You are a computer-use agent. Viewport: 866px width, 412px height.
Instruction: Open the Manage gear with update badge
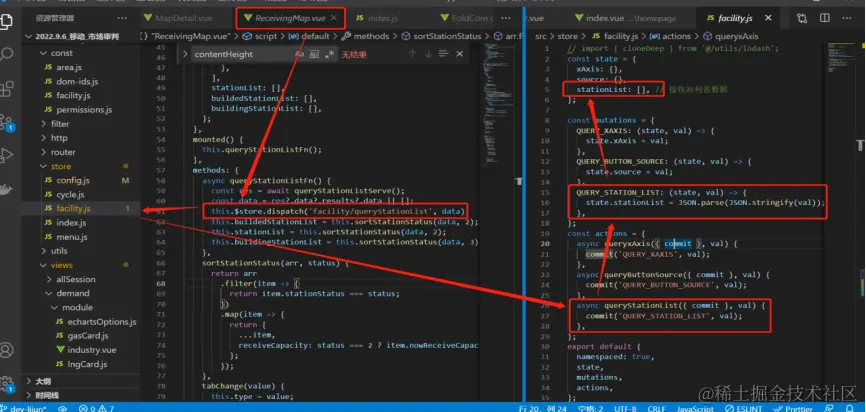coord(7,383)
